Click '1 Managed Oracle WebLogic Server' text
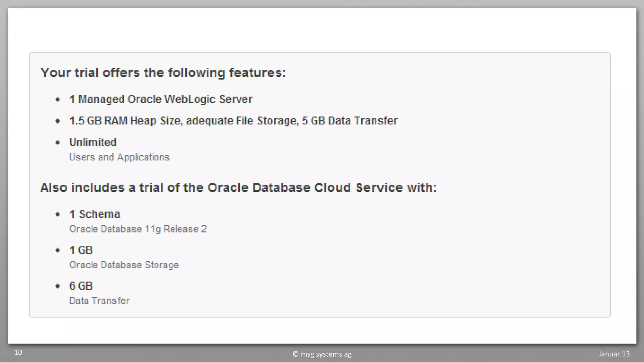 [x=161, y=99]
